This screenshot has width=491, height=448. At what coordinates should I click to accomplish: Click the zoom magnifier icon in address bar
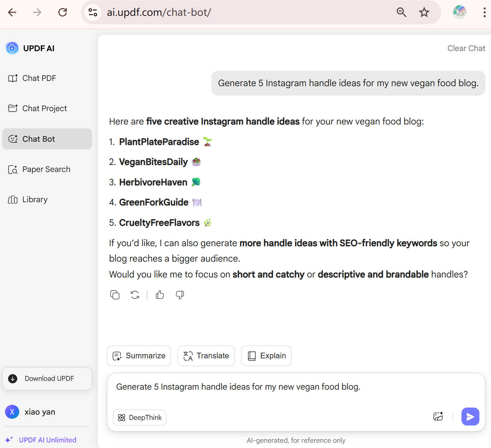tap(401, 12)
